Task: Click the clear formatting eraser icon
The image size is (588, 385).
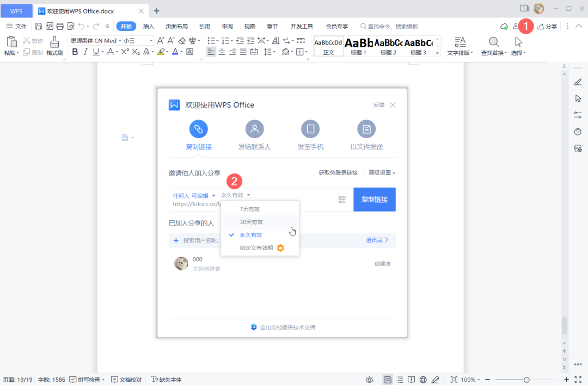Action: pos(182,40)
